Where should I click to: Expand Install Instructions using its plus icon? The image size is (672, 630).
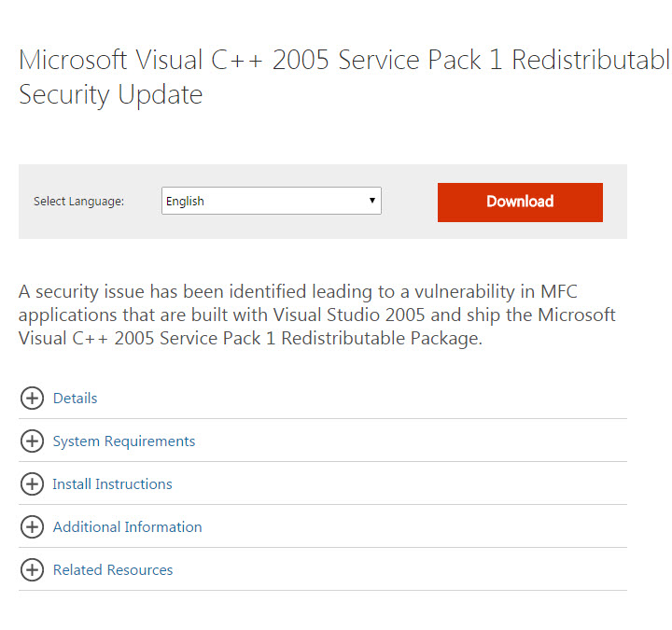(32, 483)
